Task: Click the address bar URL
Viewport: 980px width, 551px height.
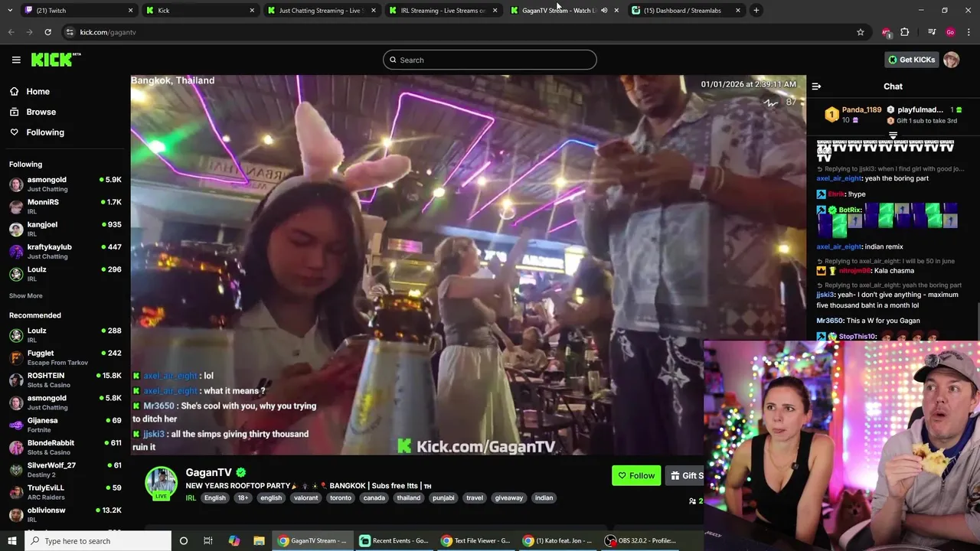Action: [x=108, y=32]
